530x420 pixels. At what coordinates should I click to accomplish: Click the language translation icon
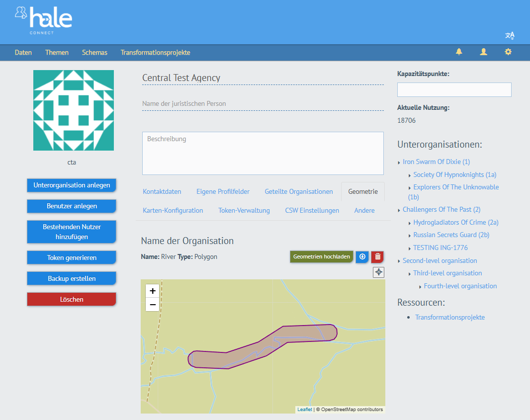coord(510,35)
